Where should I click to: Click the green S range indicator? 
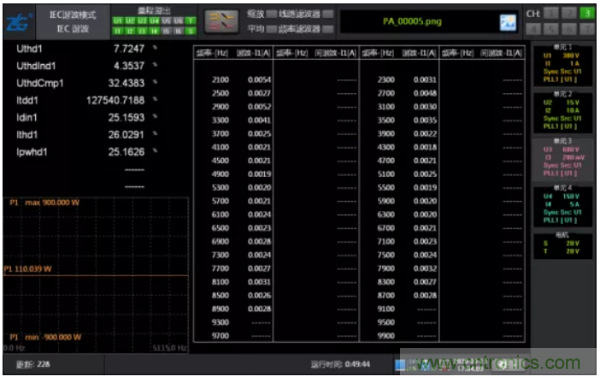click(190, 31)
